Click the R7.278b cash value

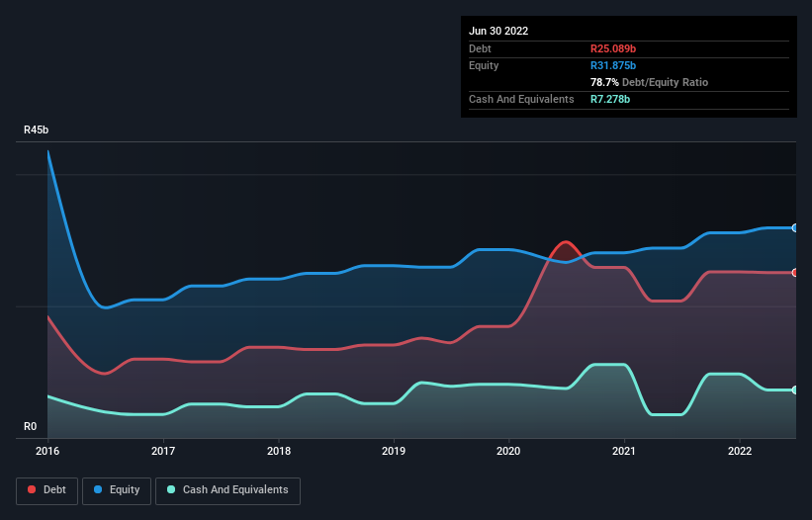click(x=610, y=99)
